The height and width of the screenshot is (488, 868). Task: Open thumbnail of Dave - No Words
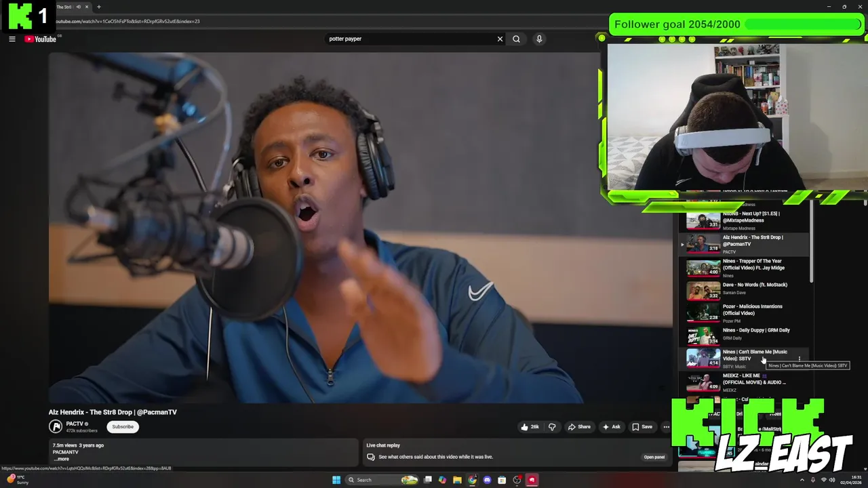click(x=703, y=291)
